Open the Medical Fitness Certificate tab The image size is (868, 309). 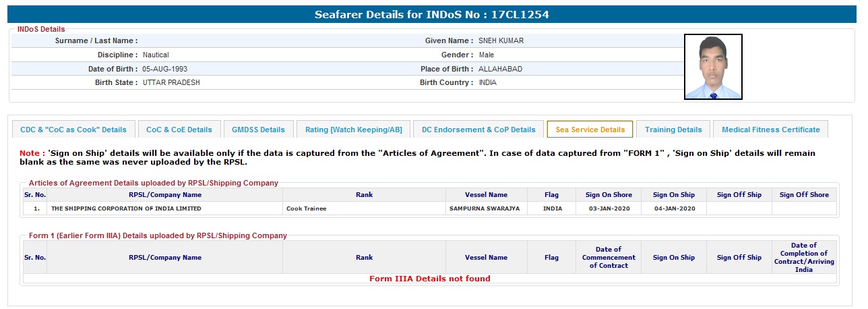tap(771, 130)
